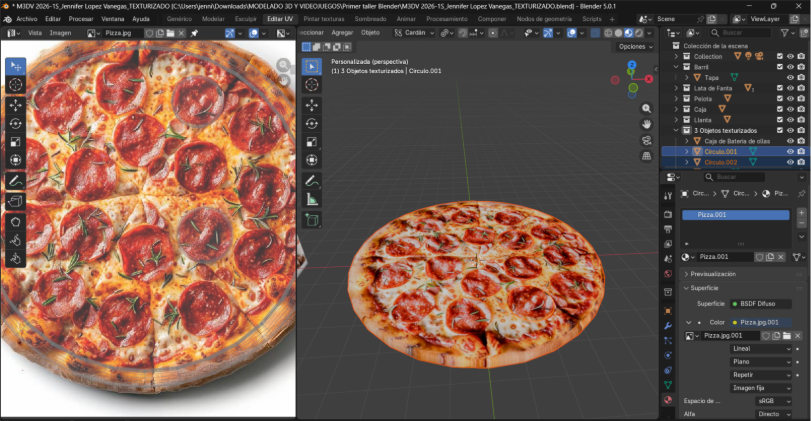
Task: Open the Imagen fija source dropdown
Action: [761, 388]
